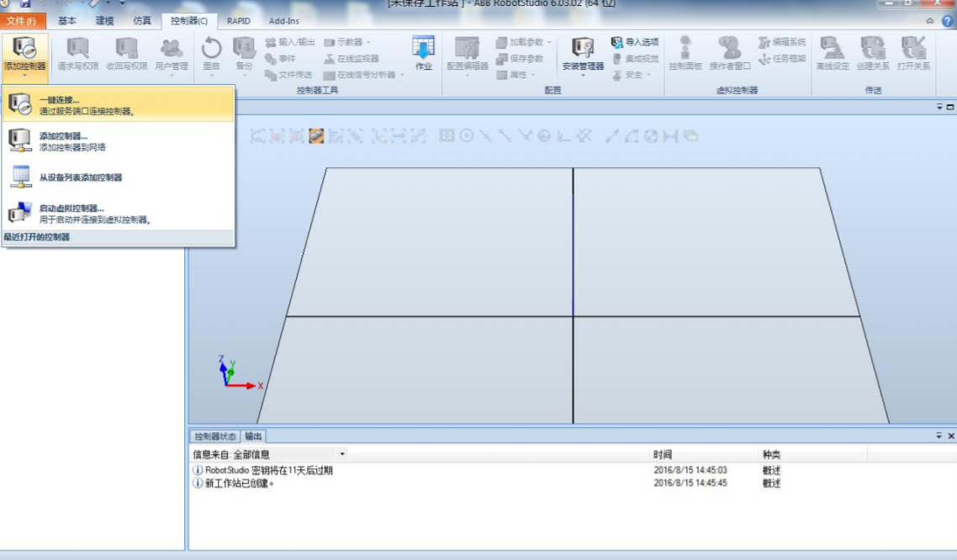This screenshot has height=560, width=957.
Task: Switch to the 建模 ribbon tab
Action: click(104, 21)
